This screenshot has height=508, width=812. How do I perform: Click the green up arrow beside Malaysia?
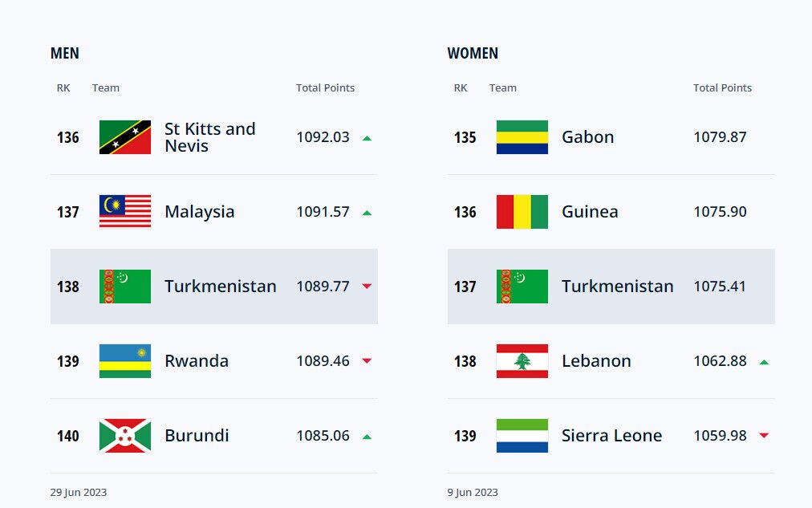click(367, 213)
